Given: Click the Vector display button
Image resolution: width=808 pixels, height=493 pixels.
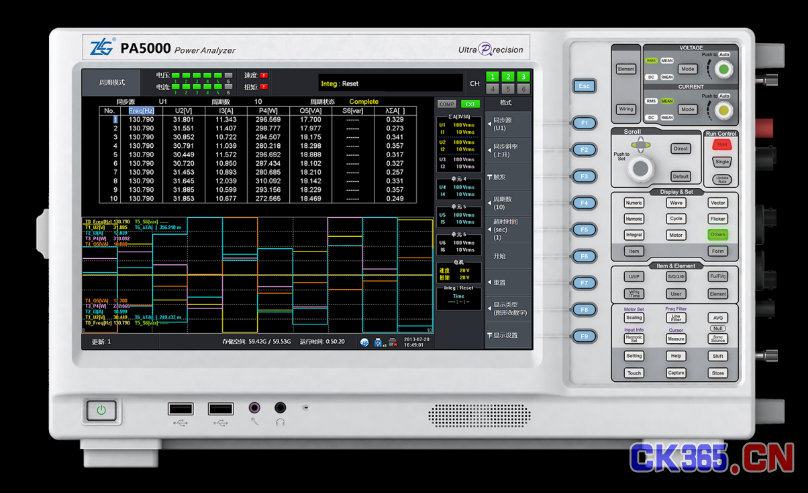Looking at the screenshot, I should click(x=718, y=203).
